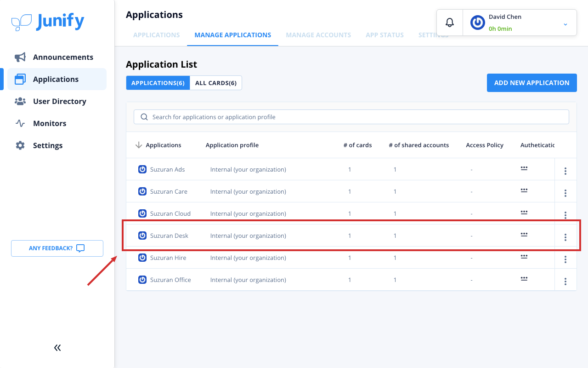
Task: Open three-dot menu for Suzuran Office
Action: pos(565,282)
